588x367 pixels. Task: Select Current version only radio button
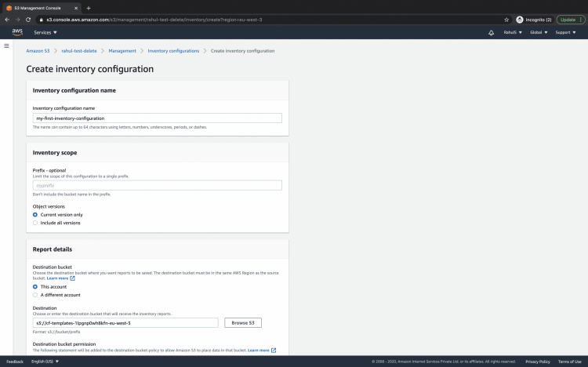pyautogui.click(x=35, y=214)
